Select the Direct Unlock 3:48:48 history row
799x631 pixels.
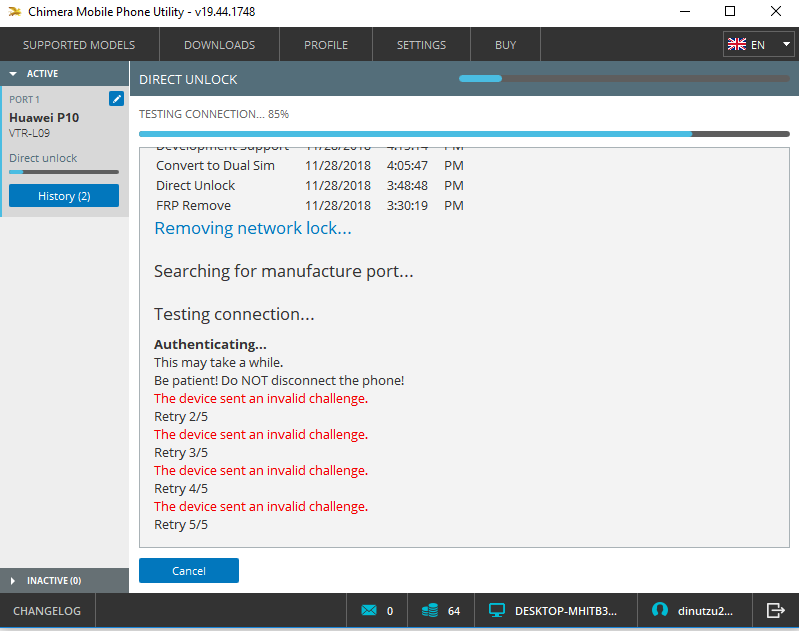click(x=310, y=186)
